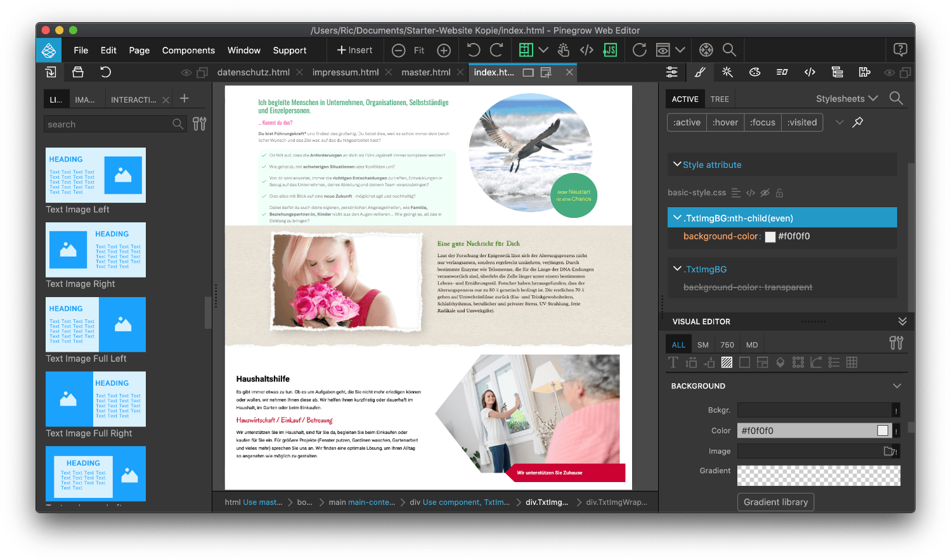
Task: Select the MD breakpoint button
Action: [x=752, y=345]
